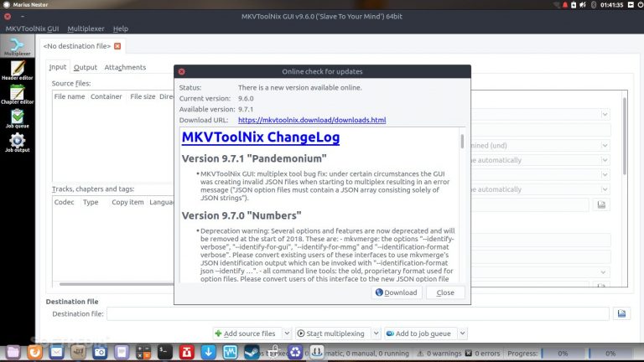
Task: Click the 'Copy item' column header
Action: pos(127,202)
